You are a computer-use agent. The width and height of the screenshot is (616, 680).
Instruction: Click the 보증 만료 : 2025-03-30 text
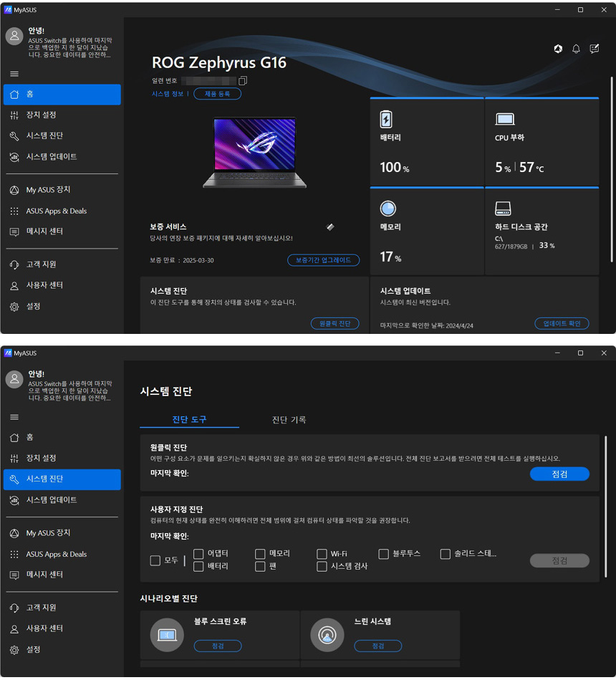pos(182,260)
